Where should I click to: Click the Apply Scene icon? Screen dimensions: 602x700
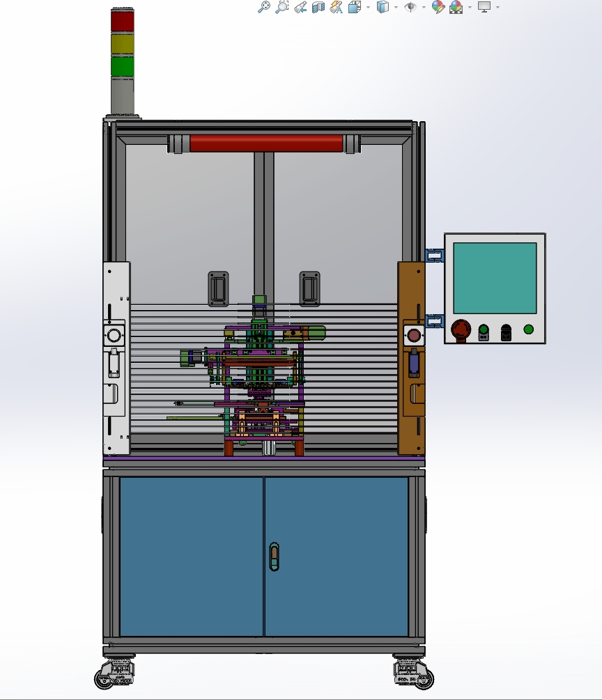(456, 7)
